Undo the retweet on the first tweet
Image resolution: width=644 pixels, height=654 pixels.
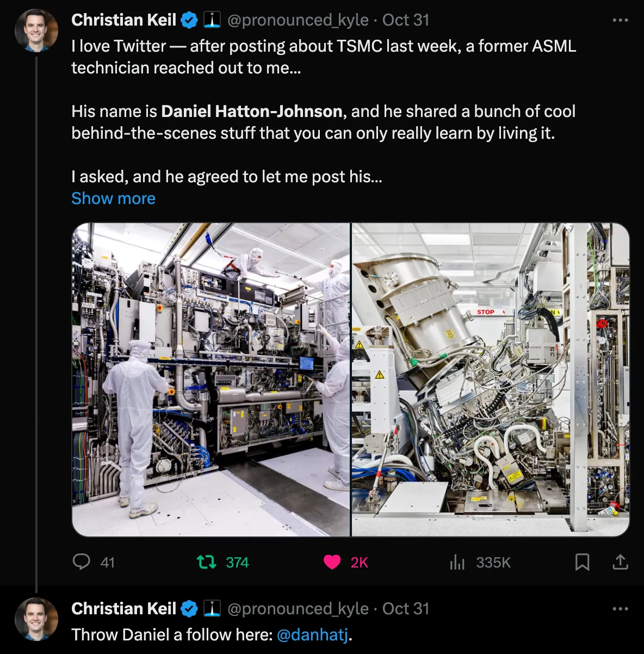[207, 562]
